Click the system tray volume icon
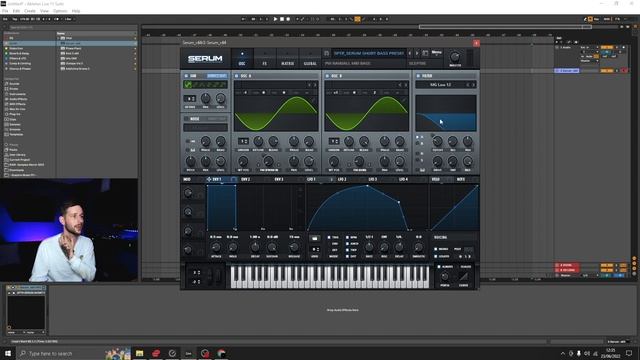Image resolution: width=640 pixels, height=360 pixels. point(587,353)
